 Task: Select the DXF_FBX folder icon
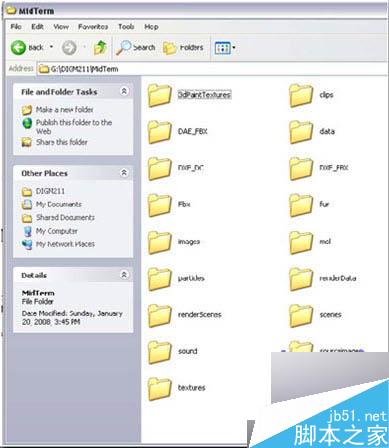pyautogui.click(x=301, y=168)
